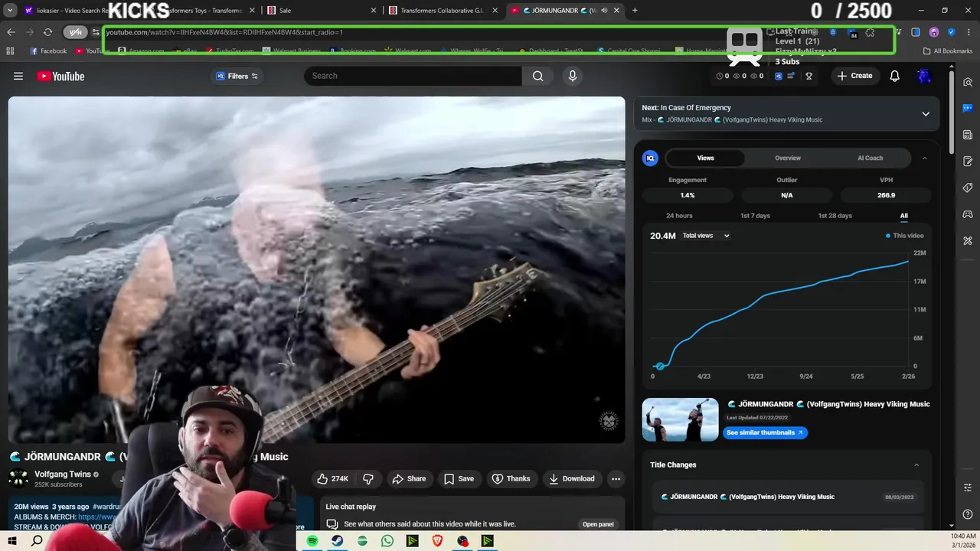This screenshot has width=980, height=551.
Task: Open the Volfgang Twins channel name
Action: [63, 474]
